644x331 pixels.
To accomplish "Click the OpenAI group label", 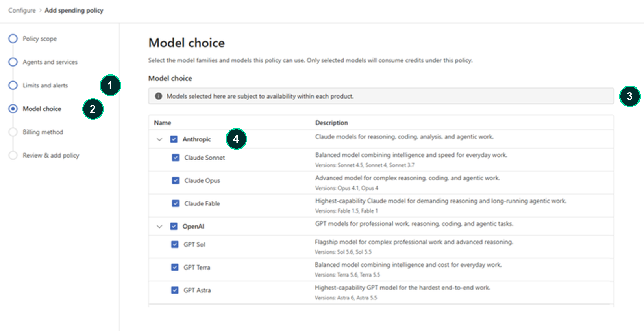I will tap(193, 226).
